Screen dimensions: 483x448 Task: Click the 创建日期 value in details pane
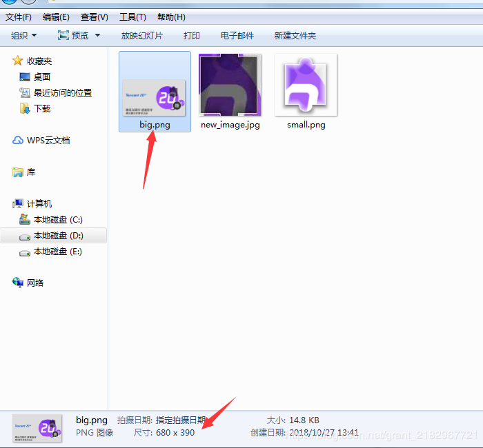point(324,433)
